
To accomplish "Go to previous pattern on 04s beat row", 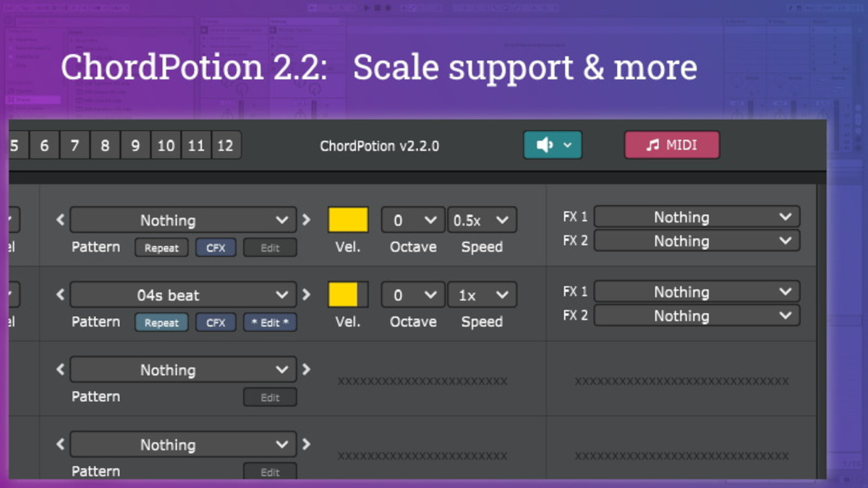I will click(61, 295).
